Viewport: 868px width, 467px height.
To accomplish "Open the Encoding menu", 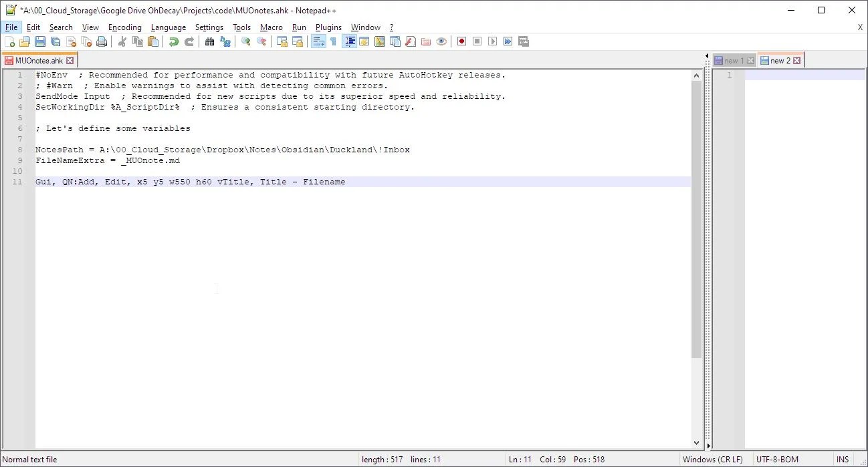I will point(124,27).
